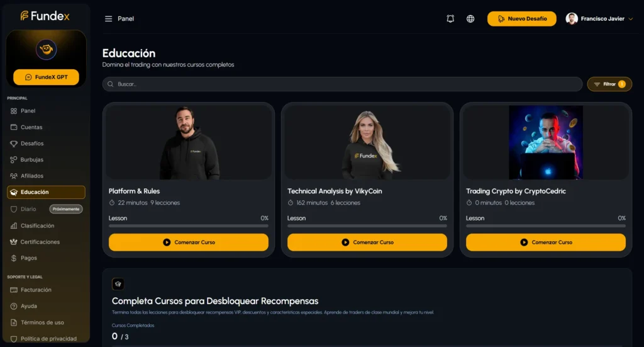Image resolution: width=644 pixels, height=347 pixels.
Task: Click the Platform & Rules lesson progress bar
Action: (x=189, y=225)
